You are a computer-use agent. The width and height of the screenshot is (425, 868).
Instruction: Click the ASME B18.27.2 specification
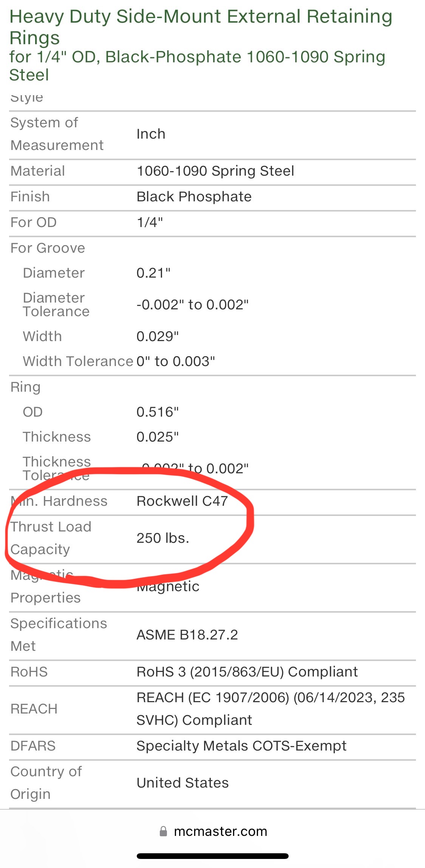(x=187, y=635)
